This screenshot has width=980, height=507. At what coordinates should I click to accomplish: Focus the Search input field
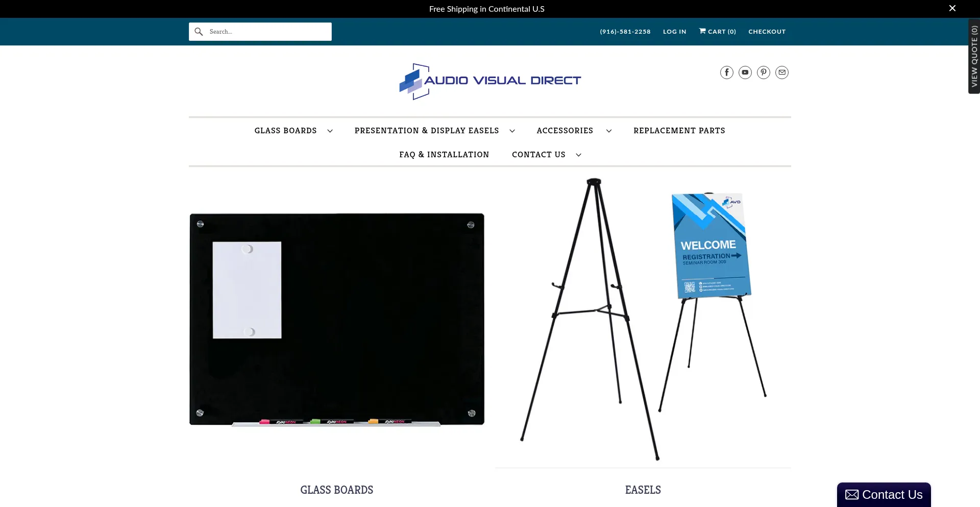(x=260, y=32)
